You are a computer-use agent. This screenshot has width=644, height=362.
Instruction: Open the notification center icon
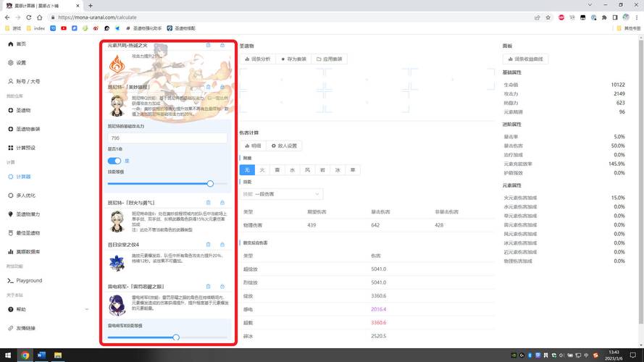633,355
